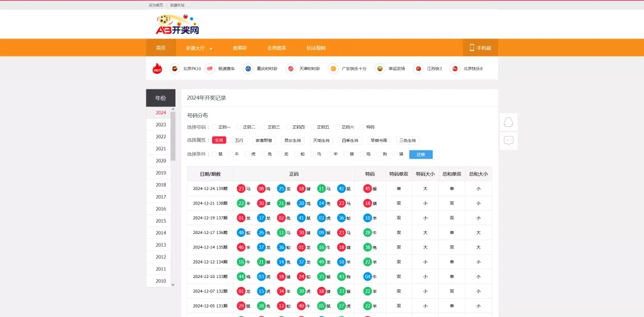Expand the 彩票大厅 dropdown menu

[x=199, y=48]
